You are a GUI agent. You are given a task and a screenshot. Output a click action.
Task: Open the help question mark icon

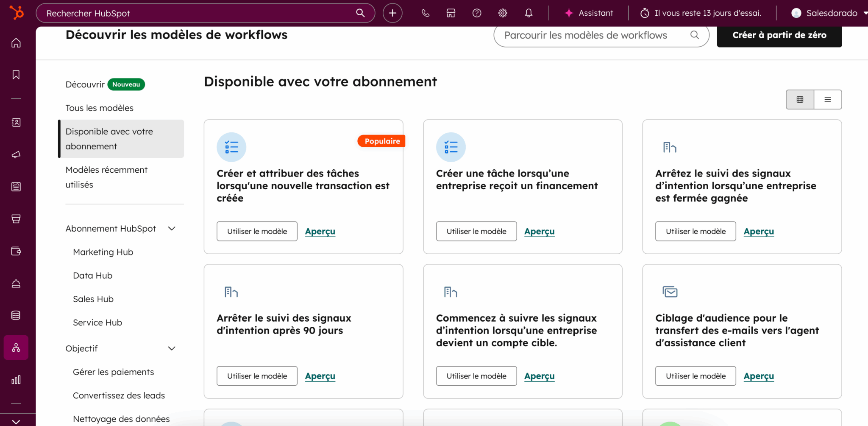(477, 13)
